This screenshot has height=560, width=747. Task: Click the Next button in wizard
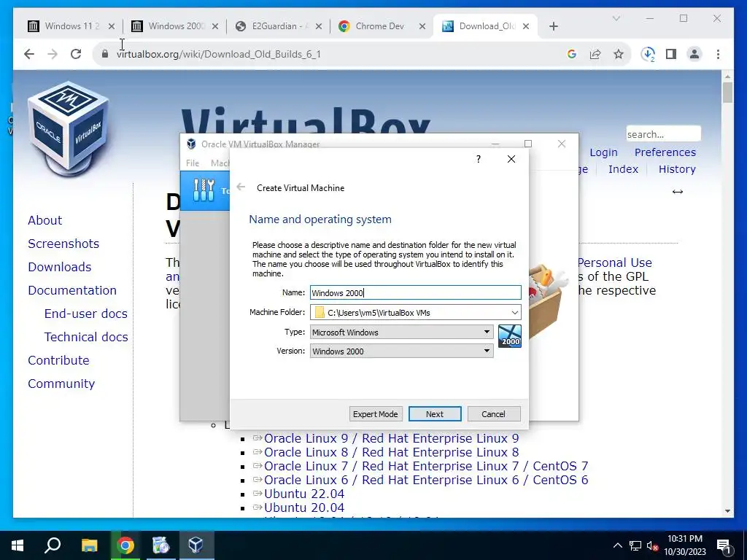(x=435, y=414)
